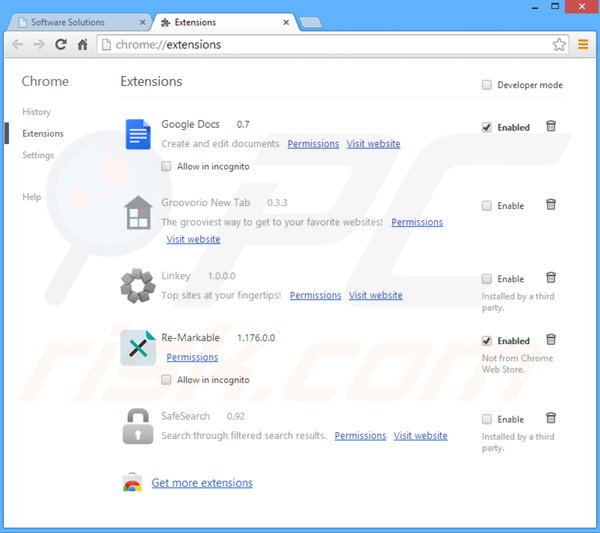Open History in the Chrome sidebar

[36, 112]
